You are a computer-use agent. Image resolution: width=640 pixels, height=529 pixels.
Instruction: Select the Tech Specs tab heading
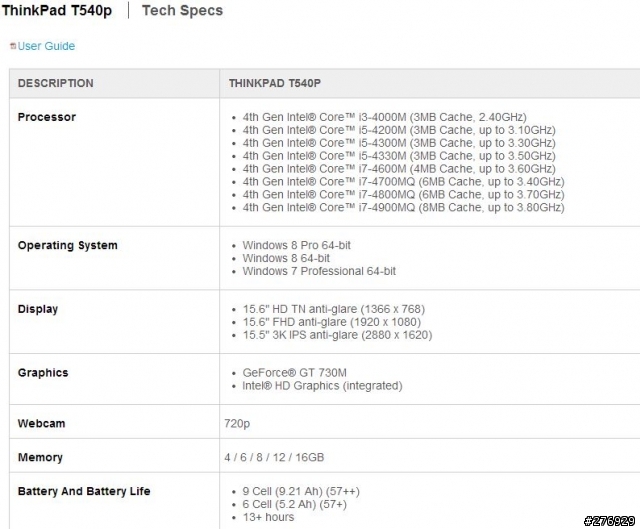coord(182,10)
